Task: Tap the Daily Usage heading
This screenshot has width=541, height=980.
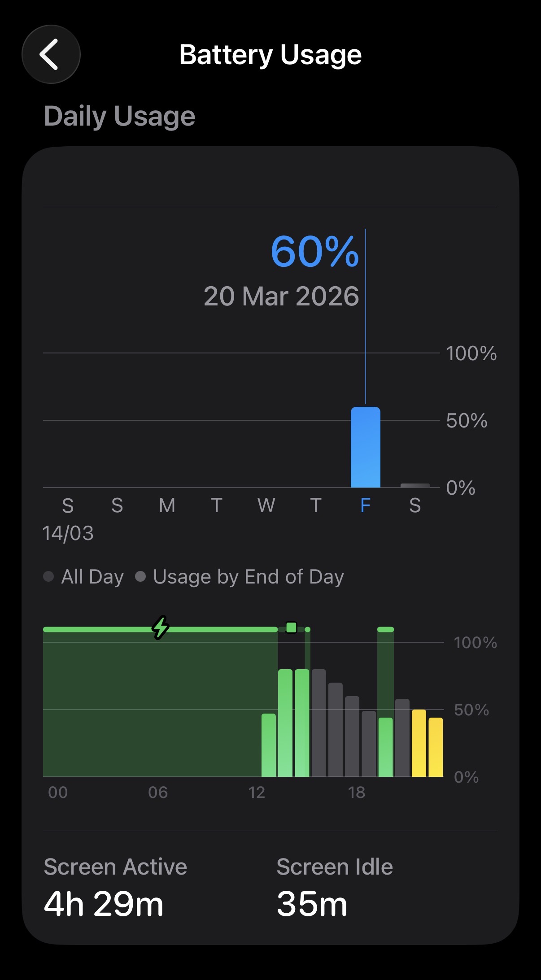Action: coord(120,116)
